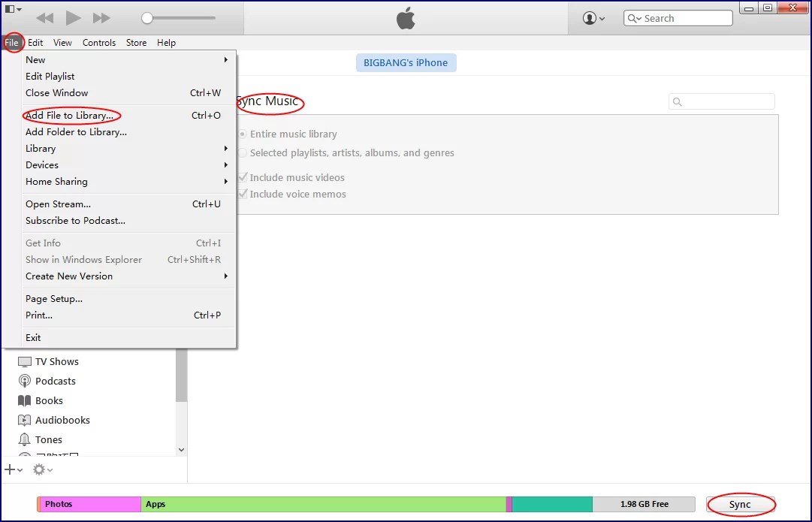Click the Apple logo in the toolbar
812x522 pixels.
point(405,18)
